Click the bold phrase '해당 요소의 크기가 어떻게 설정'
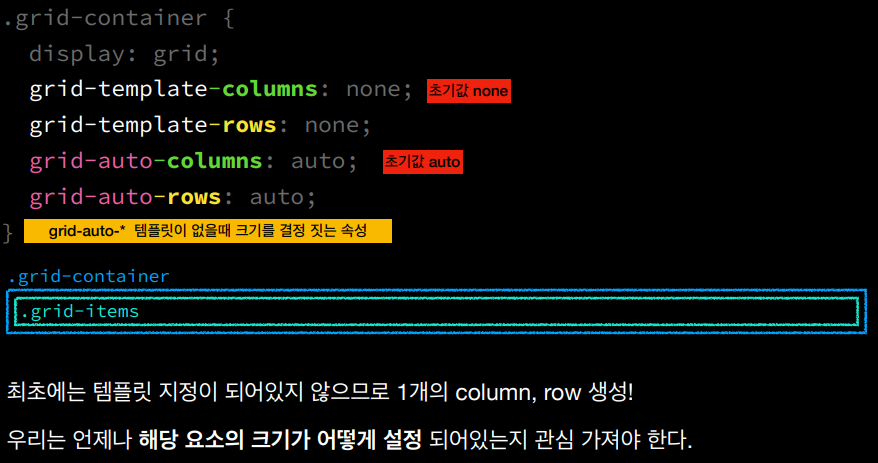This screenshot has width=878, height=463. [x=280, y=440]
